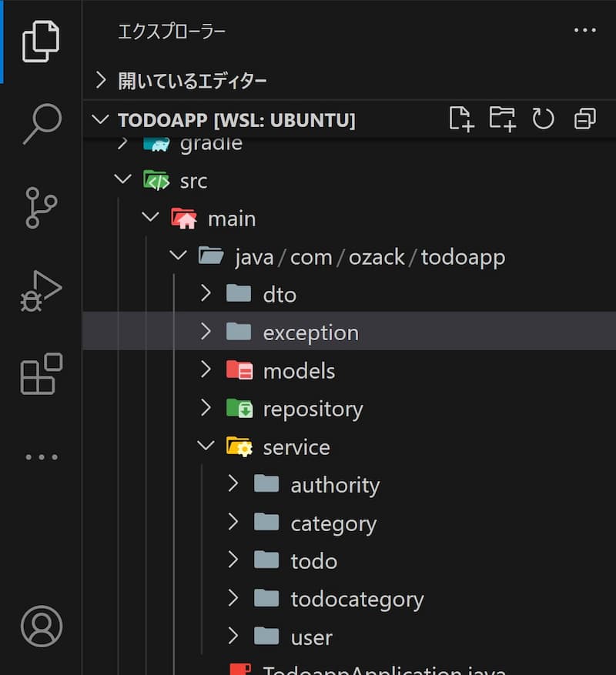The width and height of the screenshot is (616, 675).
Task: Create a new file in TODOAPP
Action: point(461,119)
